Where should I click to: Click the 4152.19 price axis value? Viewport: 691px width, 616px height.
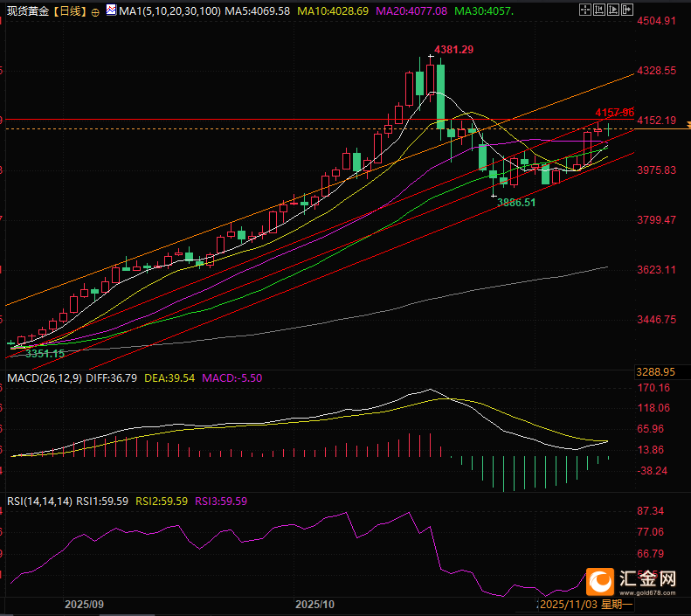pyautogui.click(x=656, y=121)
